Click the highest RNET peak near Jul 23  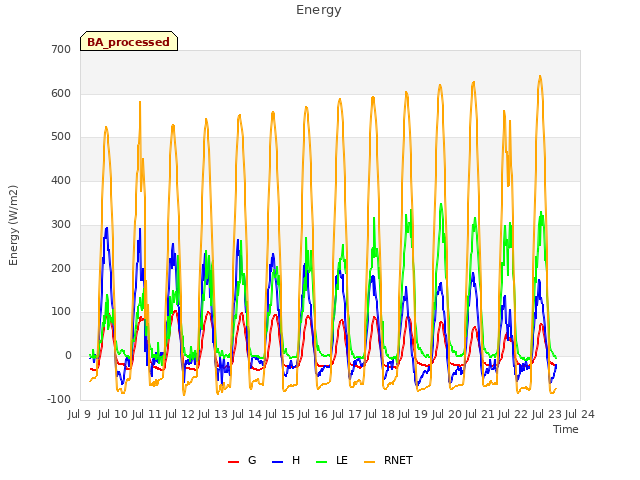[540, 76]
